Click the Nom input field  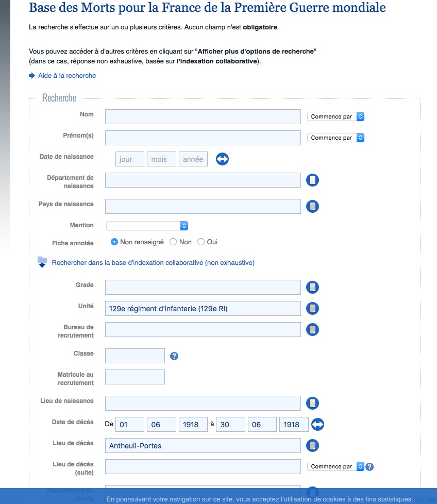[x=203, y=116]
